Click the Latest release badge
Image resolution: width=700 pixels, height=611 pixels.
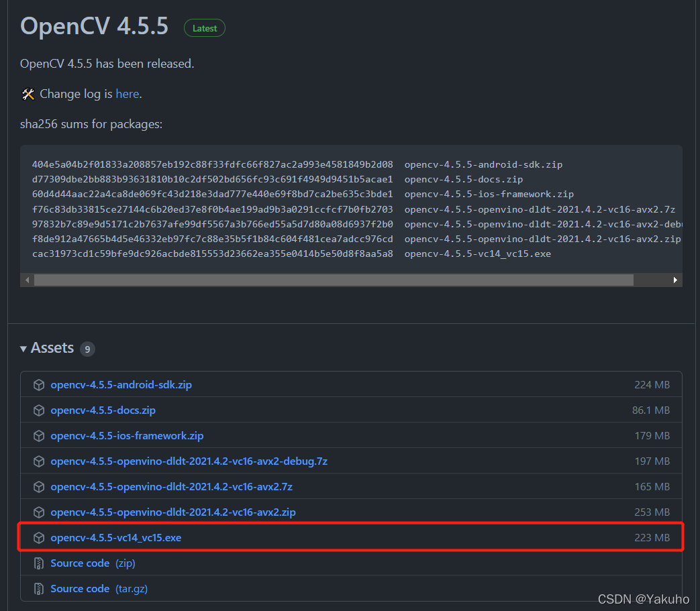[x=204, y=27]
